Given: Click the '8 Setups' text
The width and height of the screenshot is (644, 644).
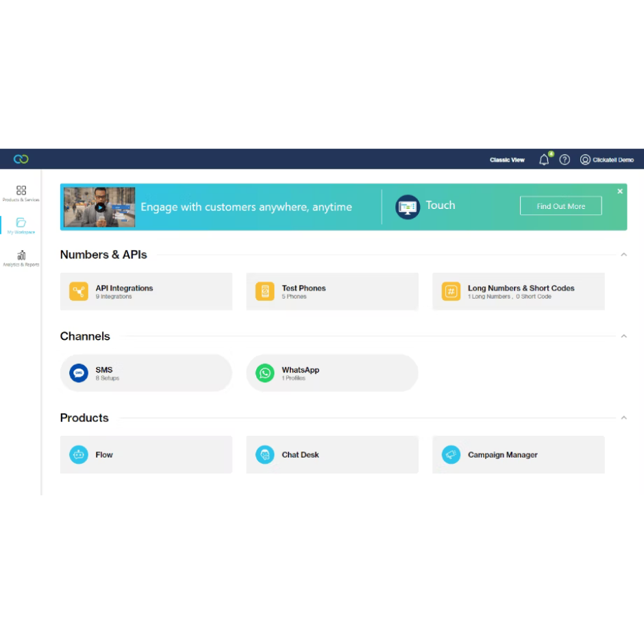Looking at the screenshot, I should [107, 378].
